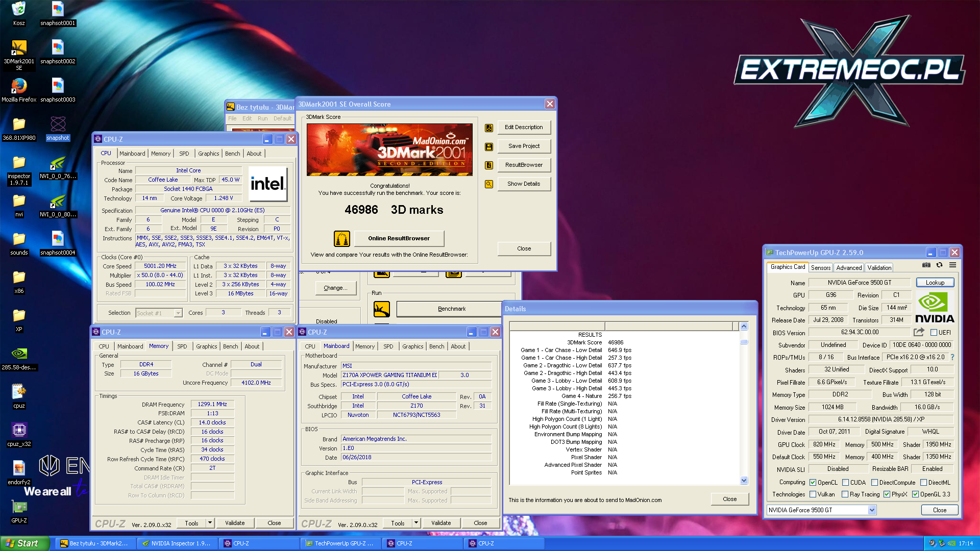The height and width of the screenshot is (551, 980).
Task: Toggle the OpenCL checkbox
Action: tap(813, 483)
